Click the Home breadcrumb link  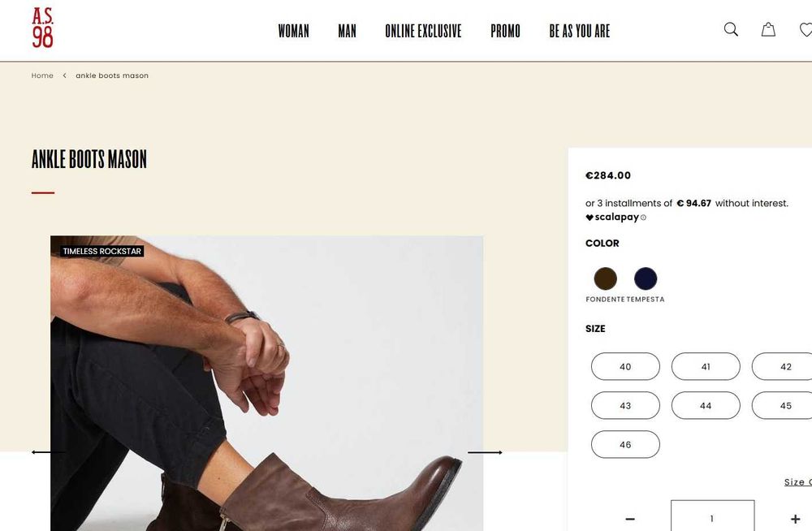pos(42,76)
